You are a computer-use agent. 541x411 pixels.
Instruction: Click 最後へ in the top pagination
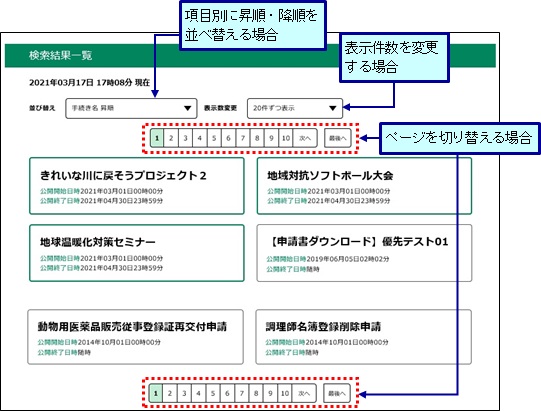click(337, 138)
